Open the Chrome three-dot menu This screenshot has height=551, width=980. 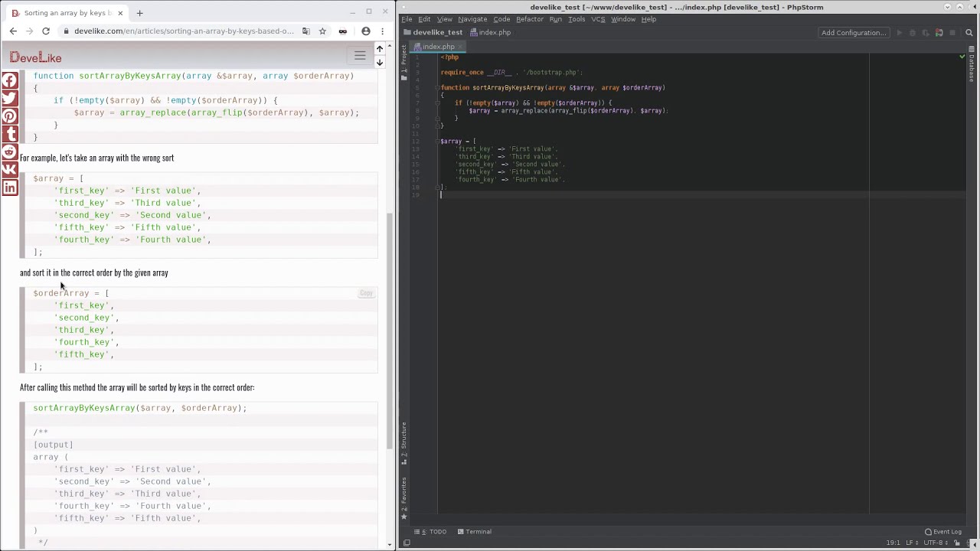pyautogui.click(x=382, y=31)
